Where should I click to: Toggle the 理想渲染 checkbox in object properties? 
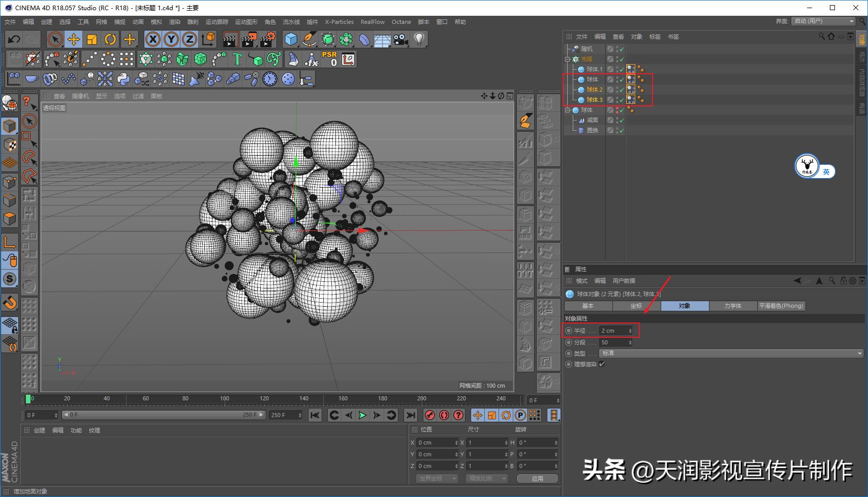603,364
